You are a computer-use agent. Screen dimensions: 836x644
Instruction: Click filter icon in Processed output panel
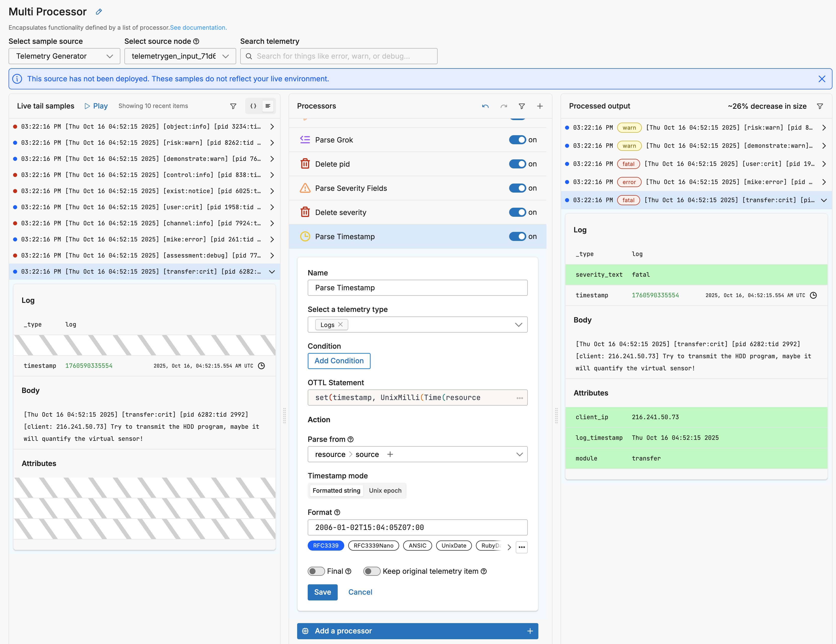[820, 106]
